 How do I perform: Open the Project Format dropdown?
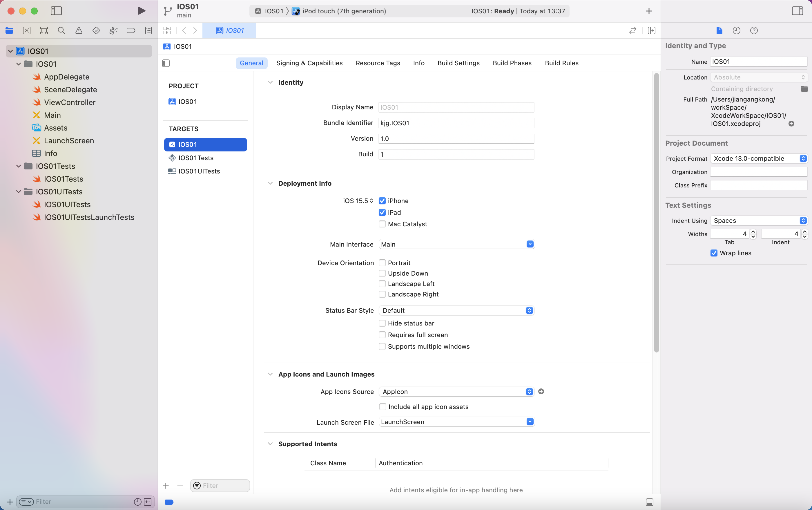(x=759, y=158)
